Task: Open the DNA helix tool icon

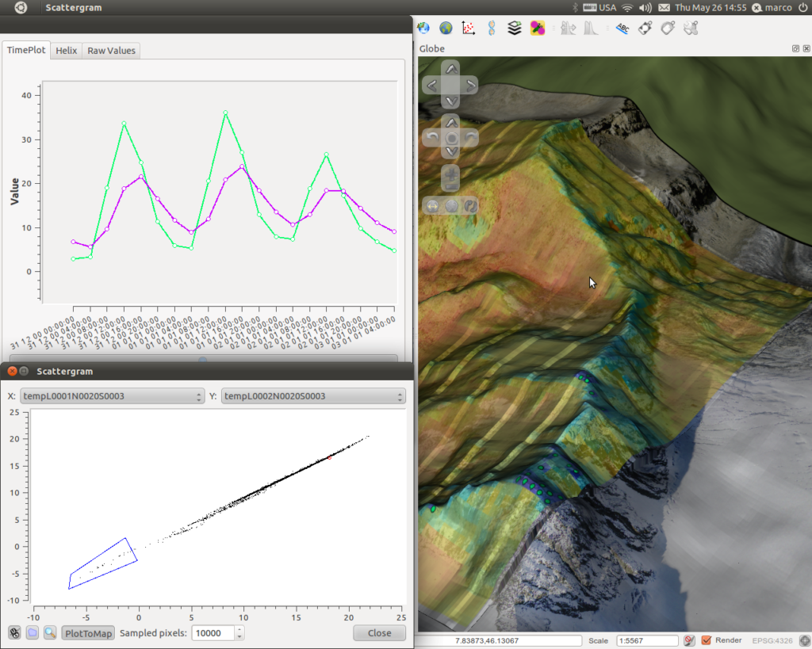Action: [492, 28]
